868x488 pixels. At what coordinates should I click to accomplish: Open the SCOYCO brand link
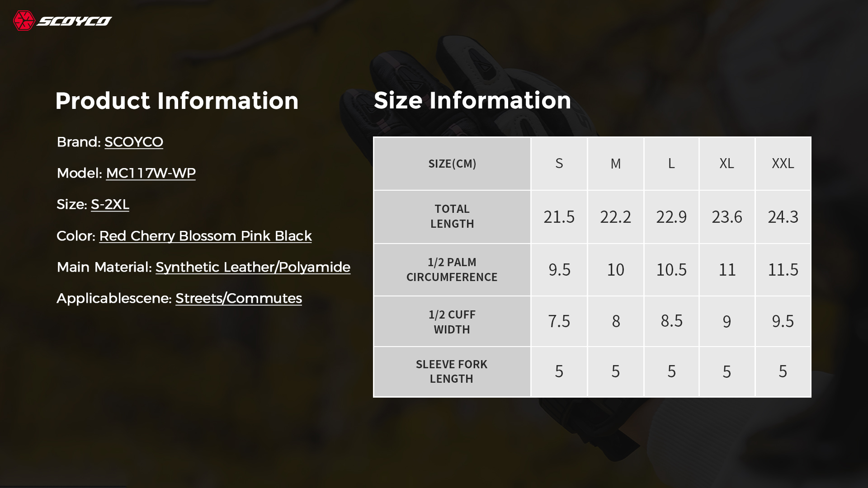pyautogui.click(x=134, y=142)
